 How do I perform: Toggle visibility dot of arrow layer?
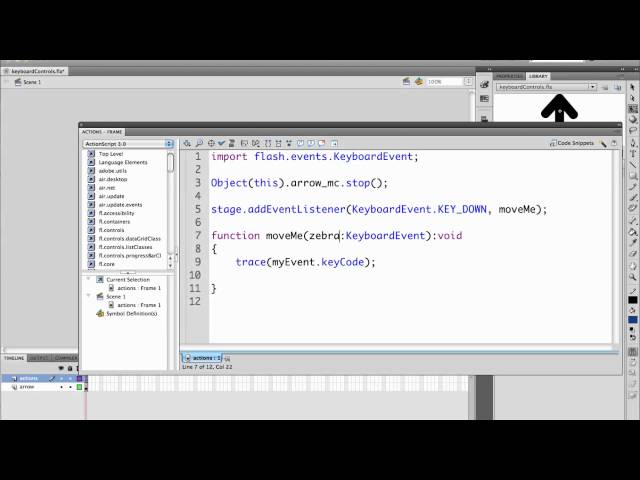pos(62,387)
